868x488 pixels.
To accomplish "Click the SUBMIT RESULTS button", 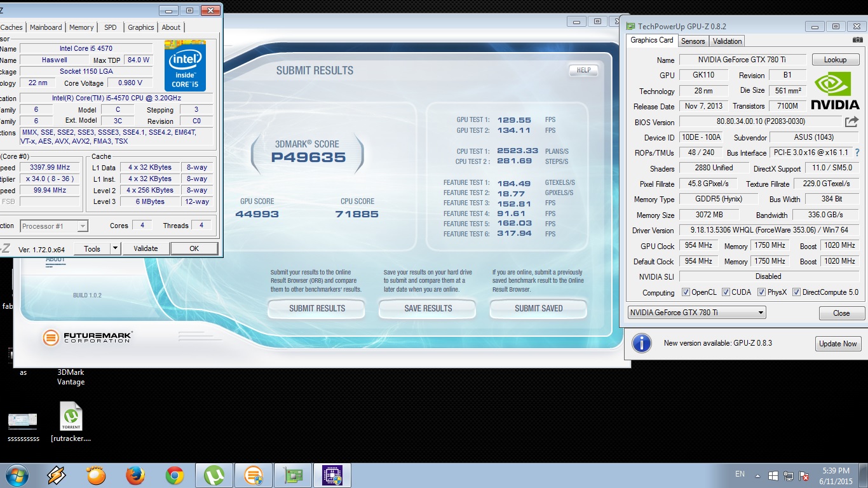I will pyautogui.click(x=316, y=309).
